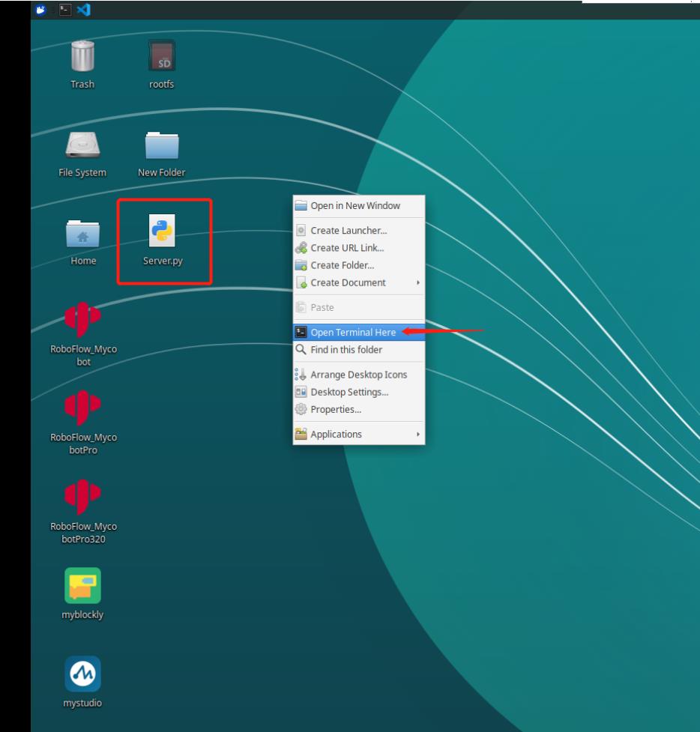Expand the Create Document submenu
Viewport: 700px width, 732px height.
[x=359, y=283]
